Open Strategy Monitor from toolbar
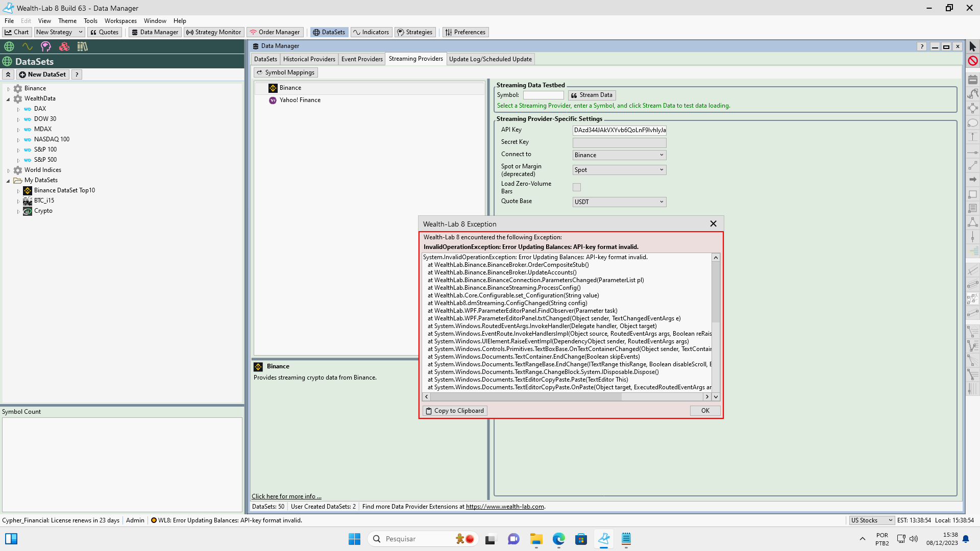 coord(213,32)
